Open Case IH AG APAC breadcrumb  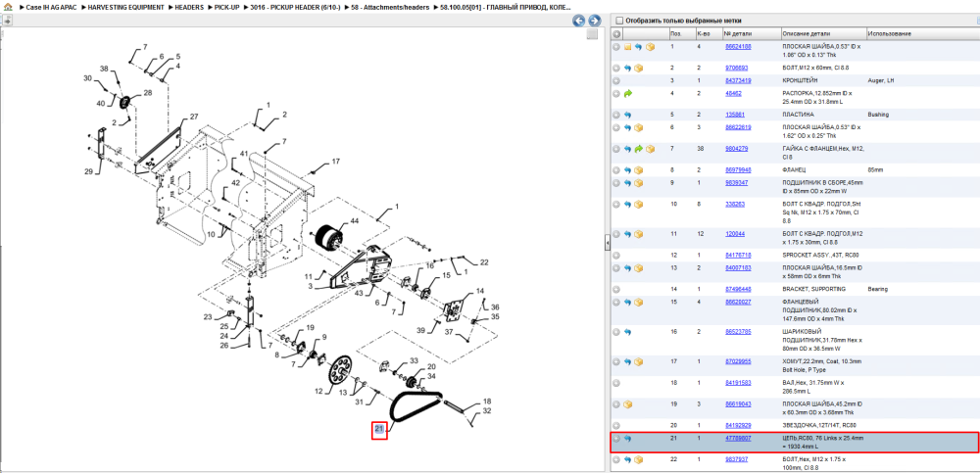click(52, 7)
